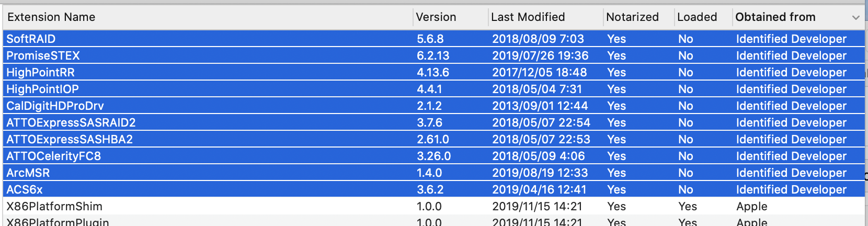The height and width of the screenshot is (226, 868).
Task: Click version 2.61.0 of ATTOExpressSASHBA2
Action: 433,139
